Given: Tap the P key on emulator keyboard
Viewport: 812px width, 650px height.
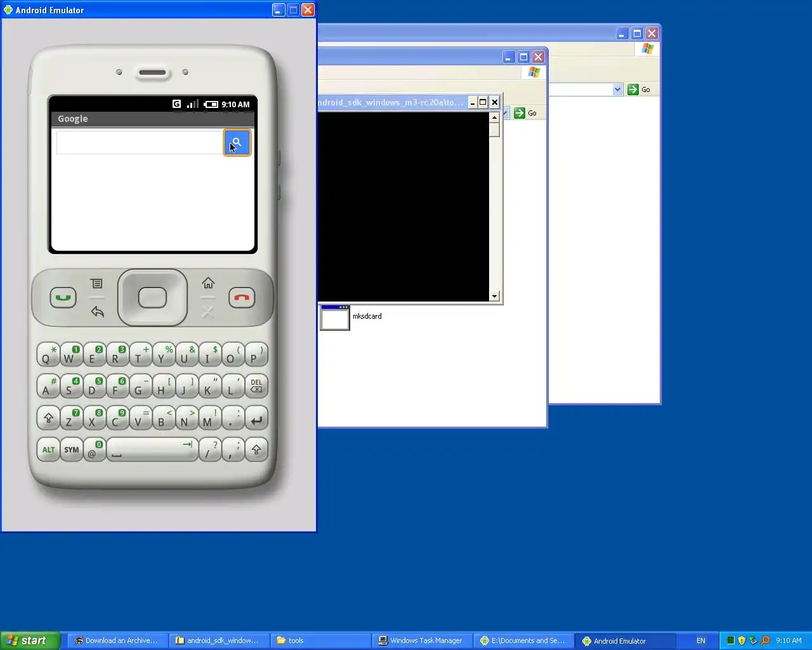Looking at the screenshot, I should coord(256,355).
